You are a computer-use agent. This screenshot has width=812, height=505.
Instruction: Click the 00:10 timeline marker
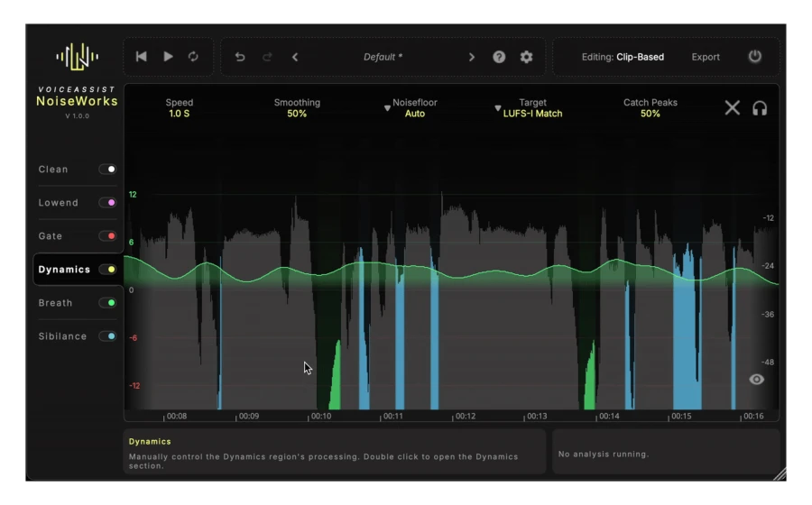point(321,416)
